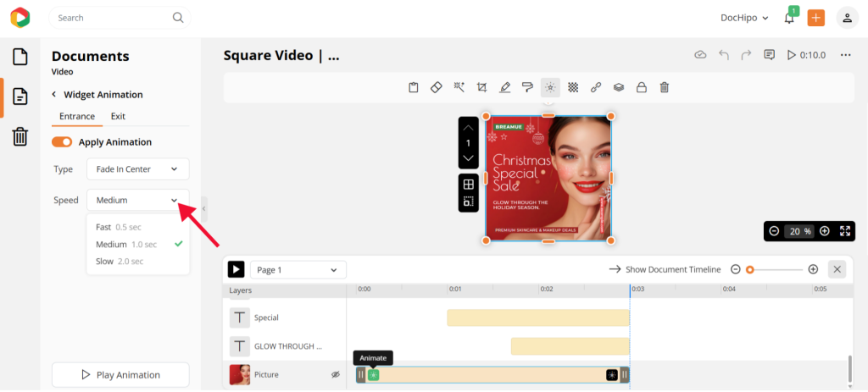The image size is (868, 392).
Task: Open the notifications bell
Action: pyautogui.click(x=789, y=18)
